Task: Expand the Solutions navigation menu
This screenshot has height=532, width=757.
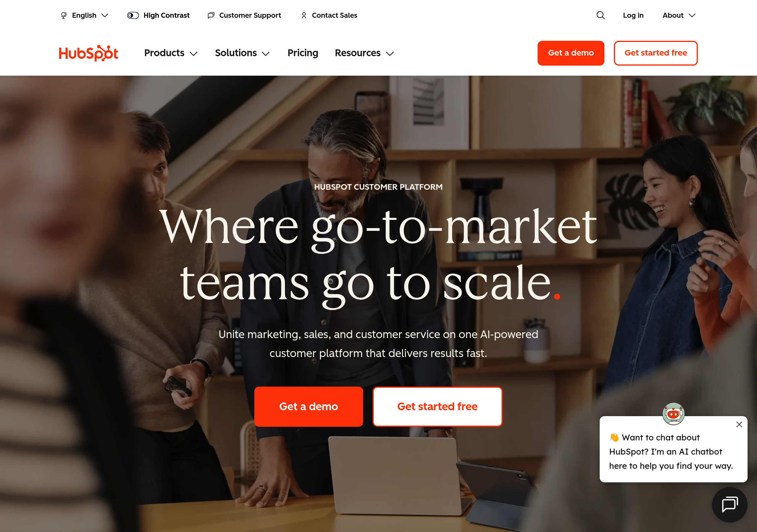Action: pos(242,53)
